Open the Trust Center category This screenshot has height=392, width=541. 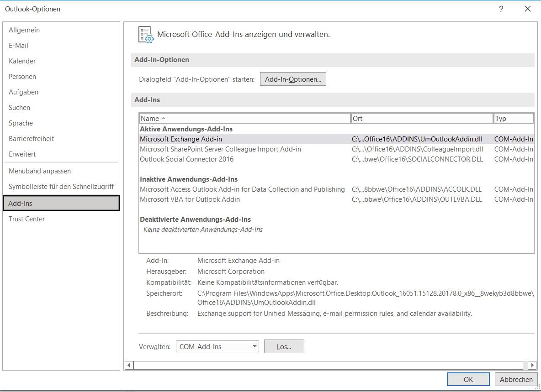tap(61, 219)
